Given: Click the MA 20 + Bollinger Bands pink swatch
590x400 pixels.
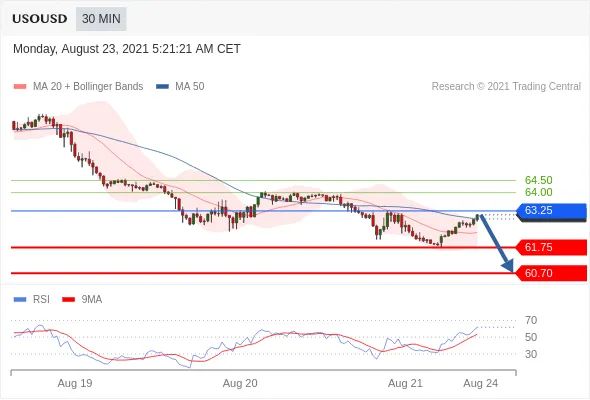Looking at the screenshot, I should click(x=20, y=87).
